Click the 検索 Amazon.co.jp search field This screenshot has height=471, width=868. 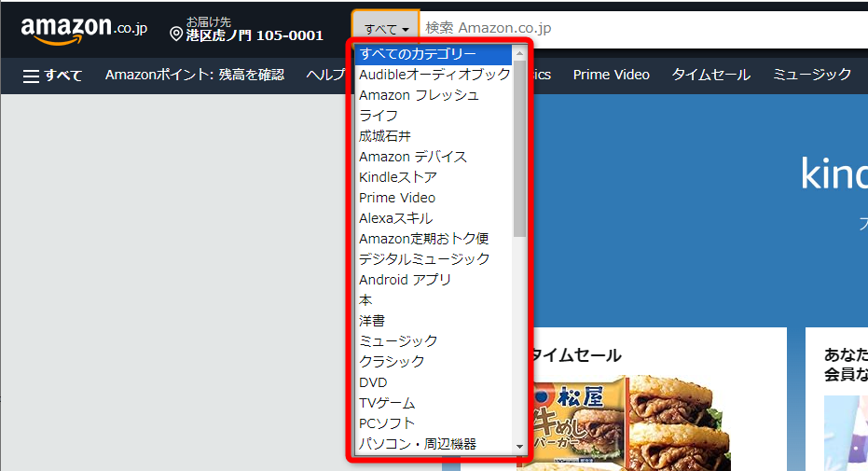pyautogui.click(x=643, y=28)
